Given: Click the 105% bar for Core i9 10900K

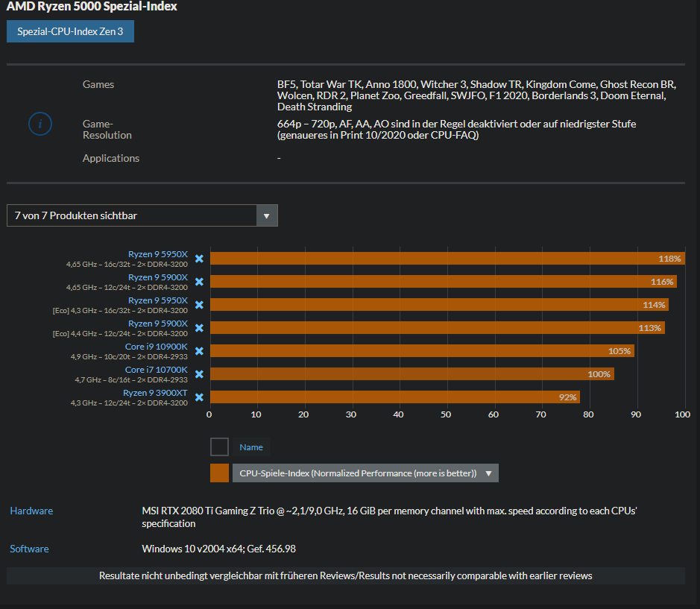Looking at the screenshot, I should 423,351.
